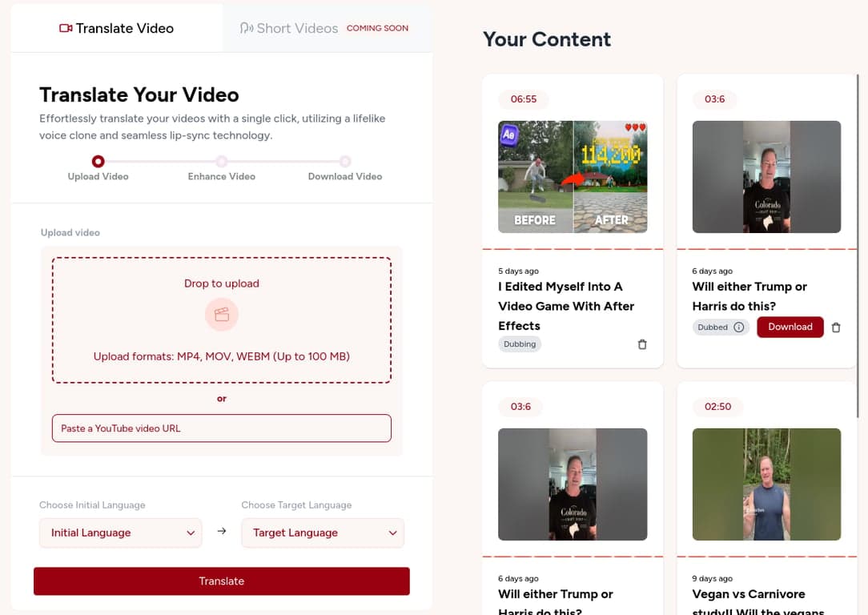The image size is (868, 615).
Task: Select the Enhance Video step circle
Action: tap(222, 162)
